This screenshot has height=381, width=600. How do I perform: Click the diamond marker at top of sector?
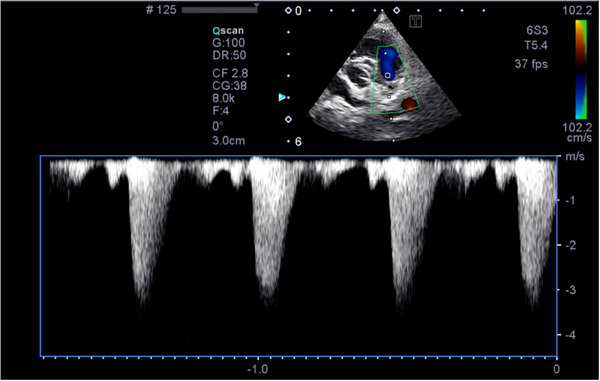[397, 11]
